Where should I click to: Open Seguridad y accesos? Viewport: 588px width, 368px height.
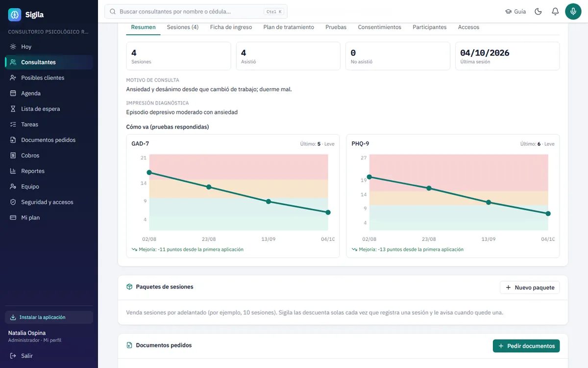(49, 202)
